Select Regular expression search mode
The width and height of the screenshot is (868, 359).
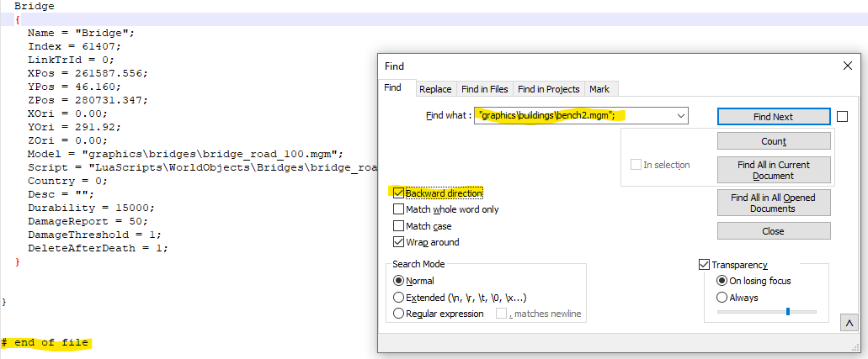[398, 313]
